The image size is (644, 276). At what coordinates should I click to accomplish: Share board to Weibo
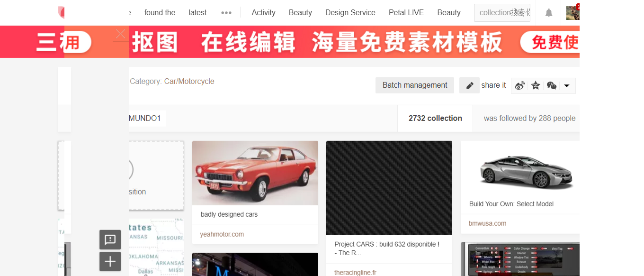tap(520, 85)
